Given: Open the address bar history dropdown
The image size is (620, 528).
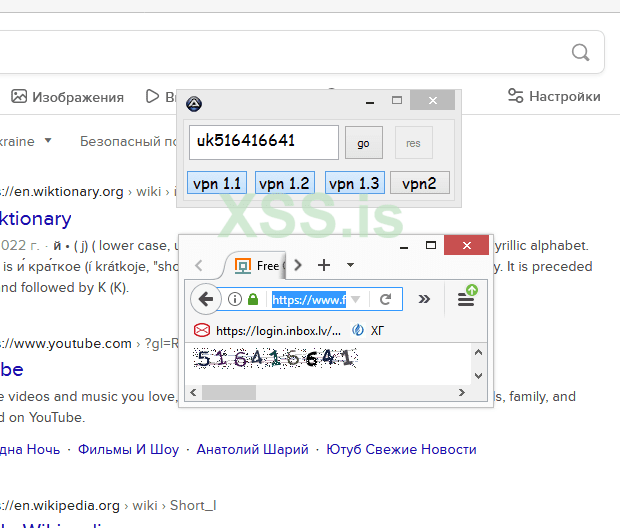Looking at the screenshot, I should (x=356, y=299).
